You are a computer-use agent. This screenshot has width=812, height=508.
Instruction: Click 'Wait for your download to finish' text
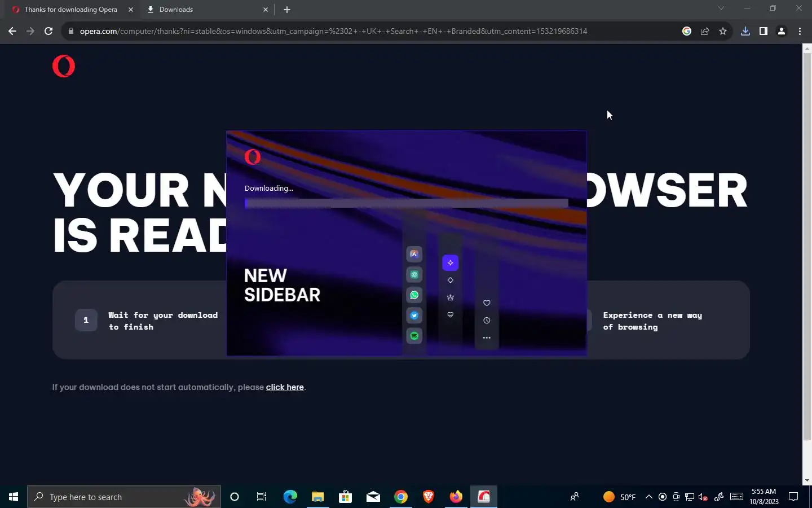point(163,321)
